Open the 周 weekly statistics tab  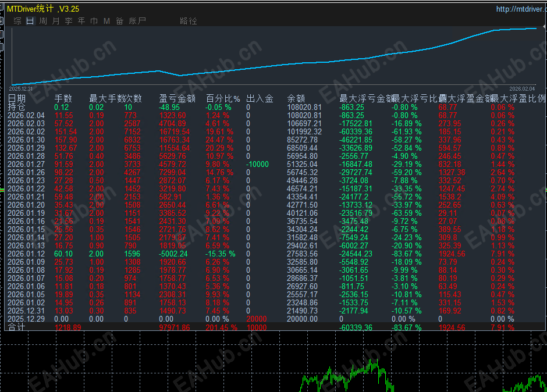point(43,21)
